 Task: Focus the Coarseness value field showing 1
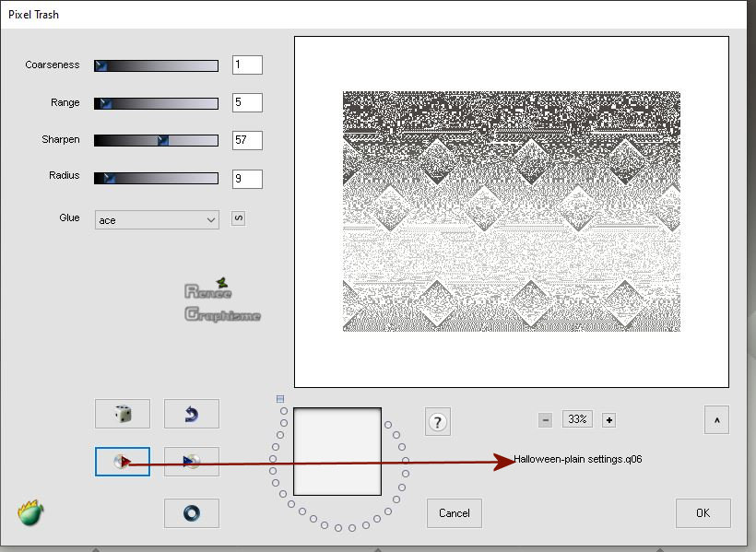247,65
